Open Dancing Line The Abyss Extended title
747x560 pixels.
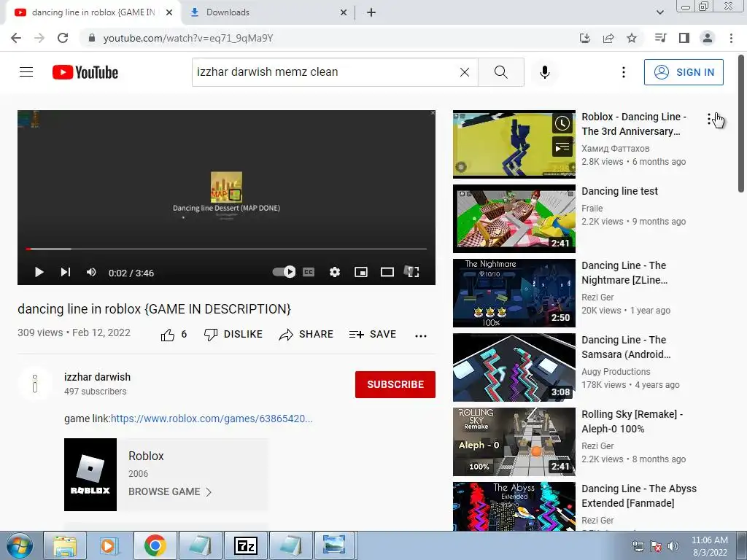click(x=639, y=496)
